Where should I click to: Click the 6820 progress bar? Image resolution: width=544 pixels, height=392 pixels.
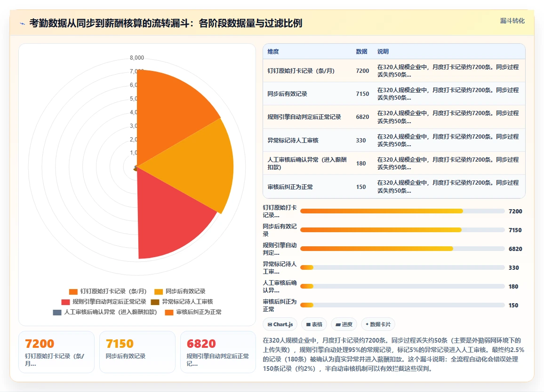point(402,249)
